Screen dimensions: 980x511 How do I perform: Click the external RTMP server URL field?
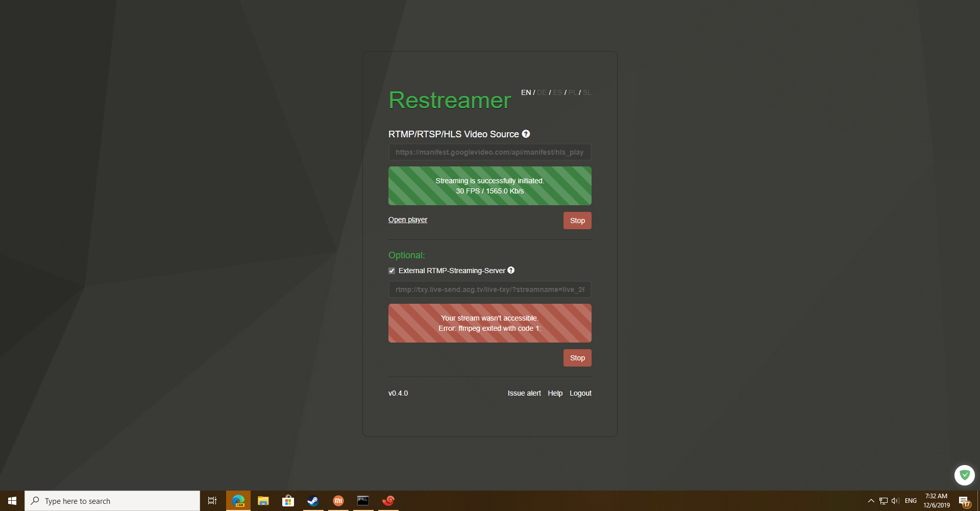pos(489,289)
